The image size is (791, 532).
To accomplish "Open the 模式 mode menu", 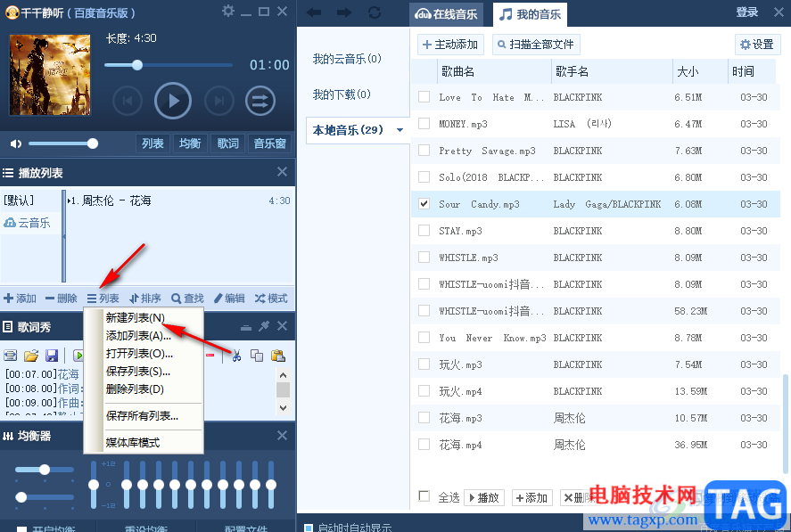I will pyautogui.click(x=271, y=299).
